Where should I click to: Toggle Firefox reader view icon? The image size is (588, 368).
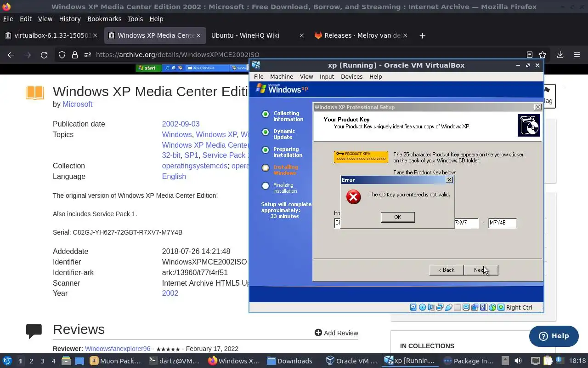529,55
